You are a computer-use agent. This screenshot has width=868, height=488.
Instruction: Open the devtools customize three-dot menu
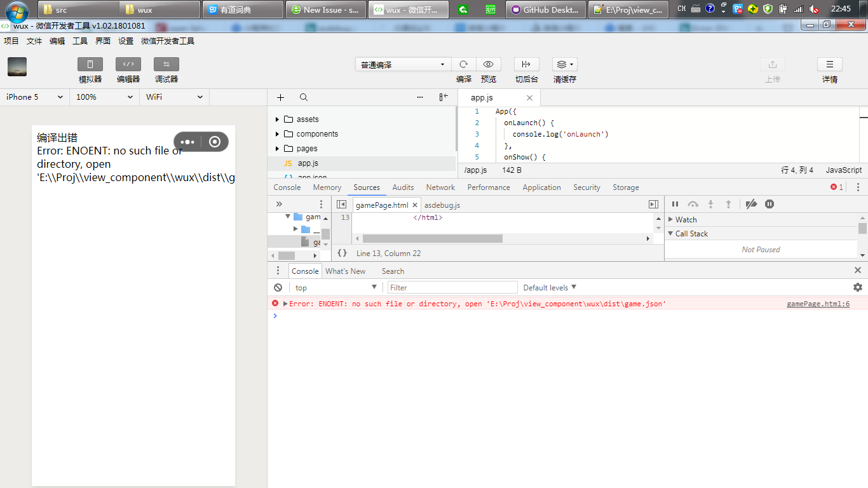coord(858,187)
